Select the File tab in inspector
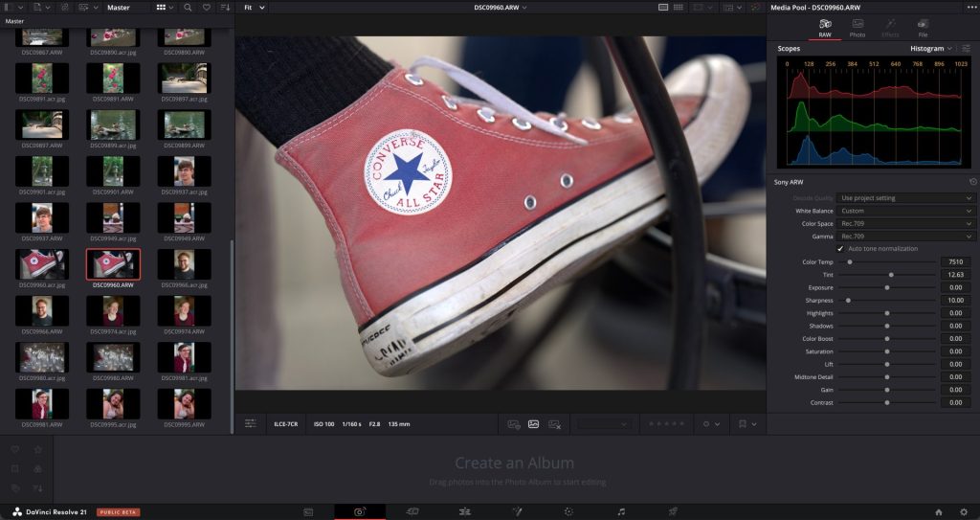Screen dimensions: 980x520 tap(923, 28)
